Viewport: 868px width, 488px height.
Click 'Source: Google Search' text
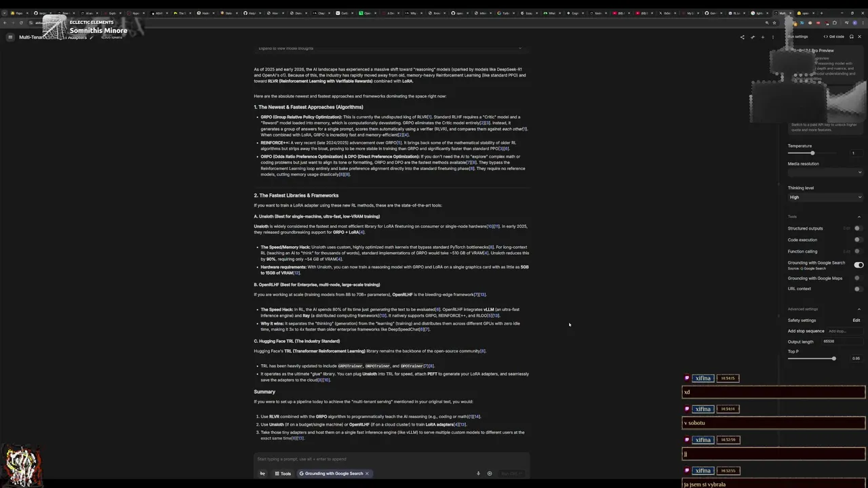click(806, 268)
